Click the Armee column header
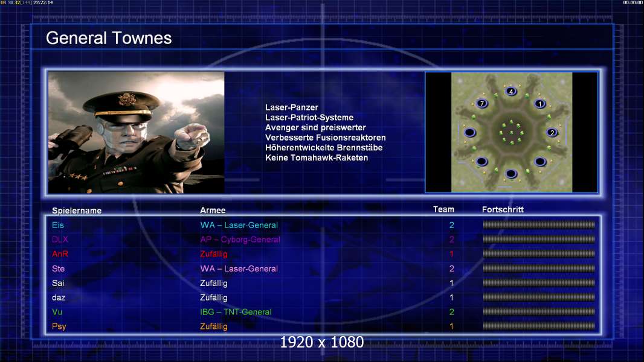644x362 pixels. coord(213,210)
